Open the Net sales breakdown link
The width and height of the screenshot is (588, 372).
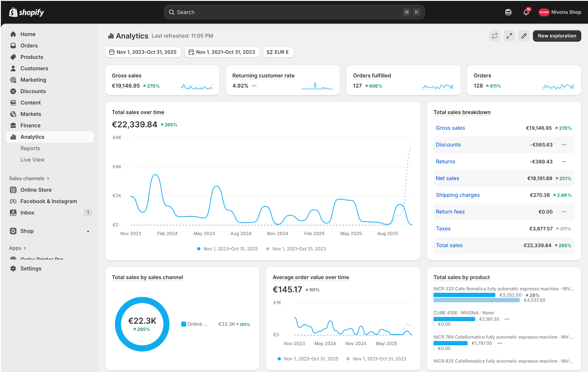(x=447, y=178)
